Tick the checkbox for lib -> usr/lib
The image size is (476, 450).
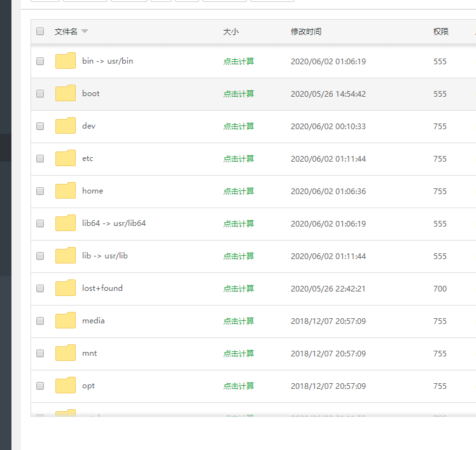point(40,256)
